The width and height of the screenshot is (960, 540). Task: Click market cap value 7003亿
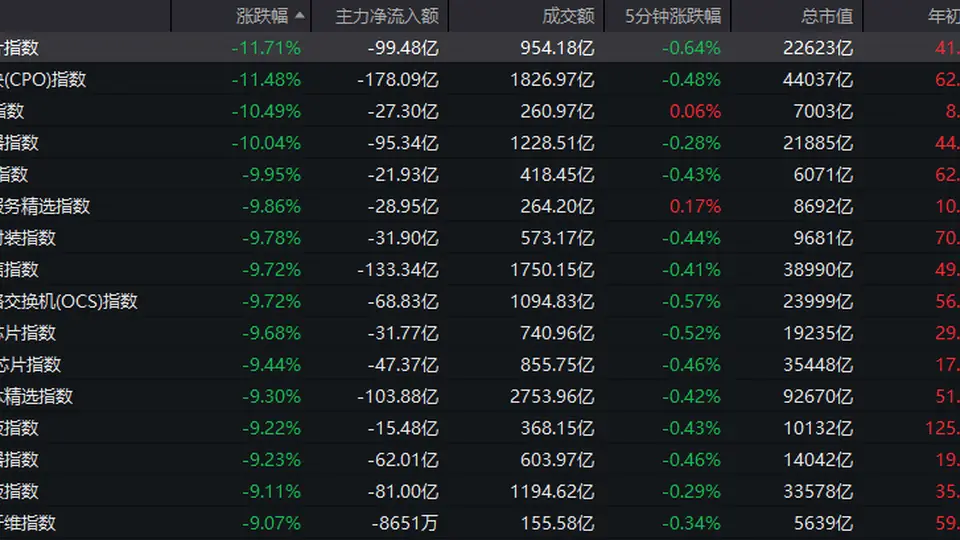tap(823, 111)
